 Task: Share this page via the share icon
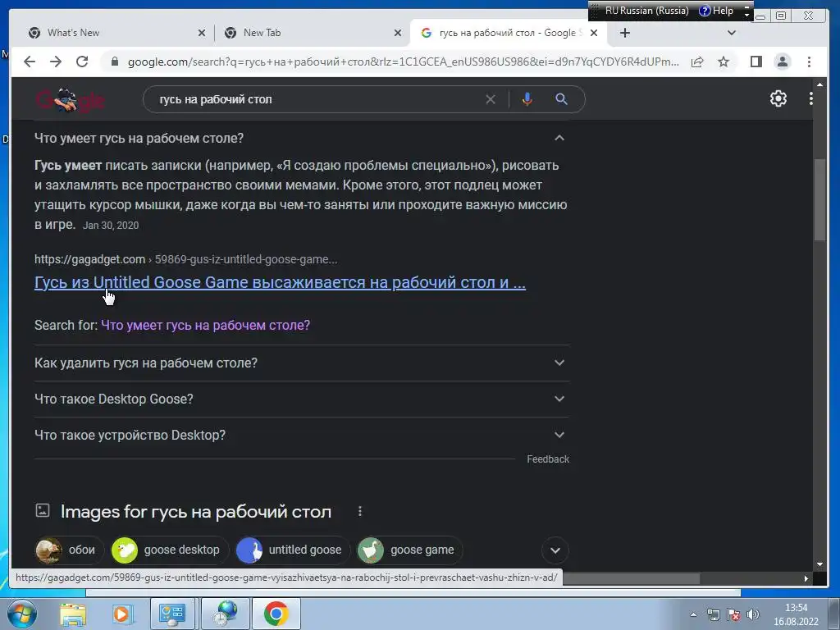click(x=697, y=62)
